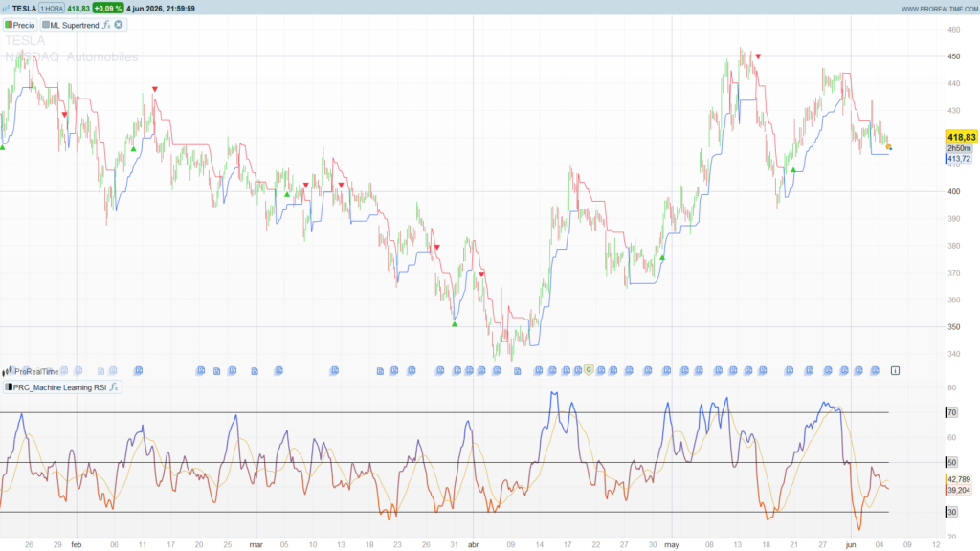Open the PRC_Machine Learning RSI label
This screenshot has height=551, width=980.
click(60, 387)
